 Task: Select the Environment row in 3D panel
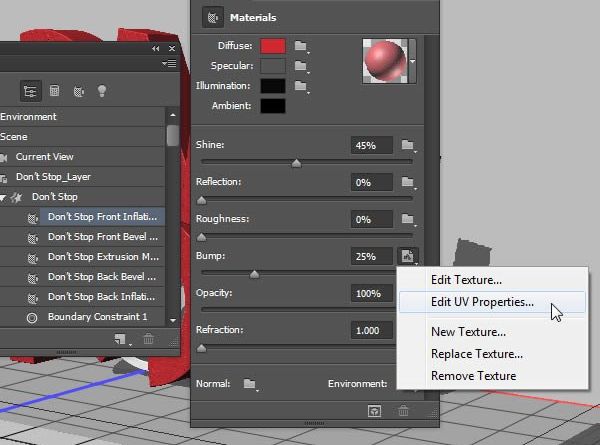[82, 117]
